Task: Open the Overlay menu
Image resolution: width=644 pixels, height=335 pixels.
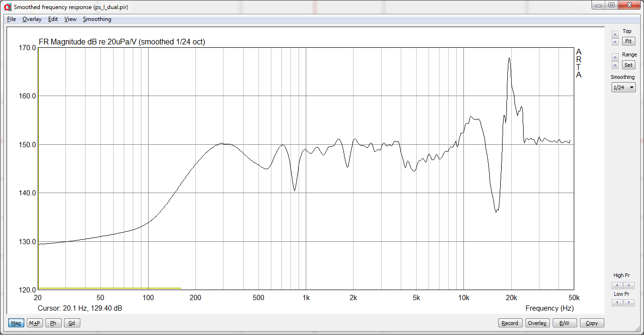Action: [32, 19]
